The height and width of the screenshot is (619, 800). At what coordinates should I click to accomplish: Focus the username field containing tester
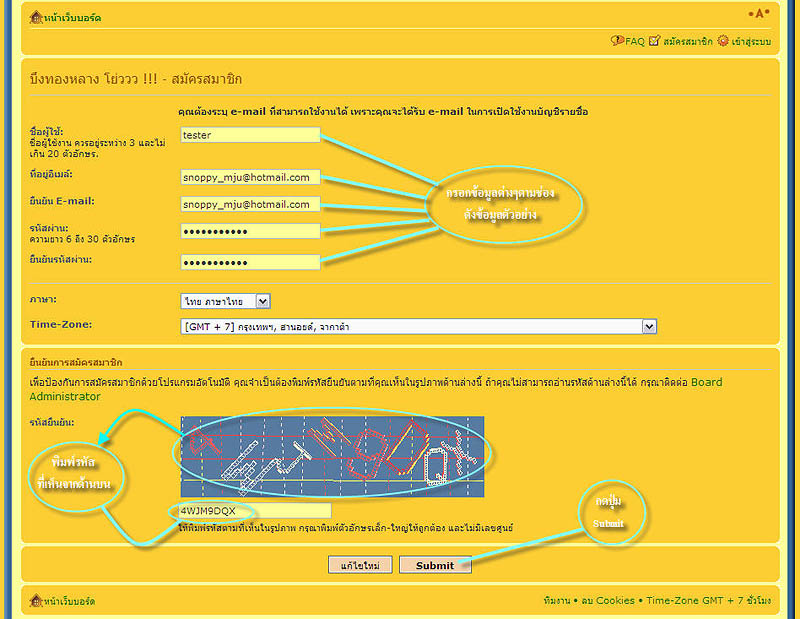(250, 135)
